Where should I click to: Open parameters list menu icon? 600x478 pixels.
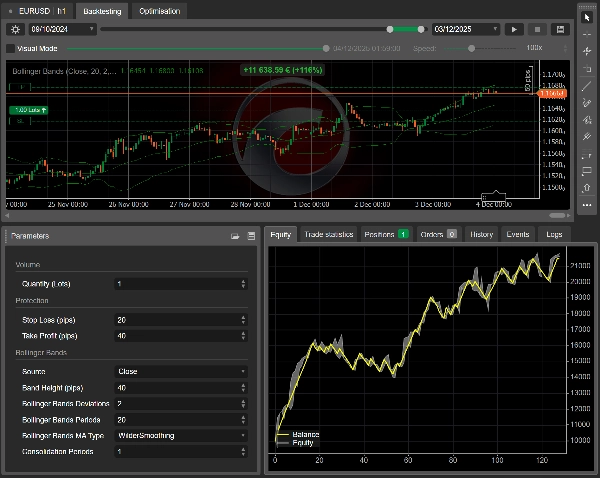251,236
